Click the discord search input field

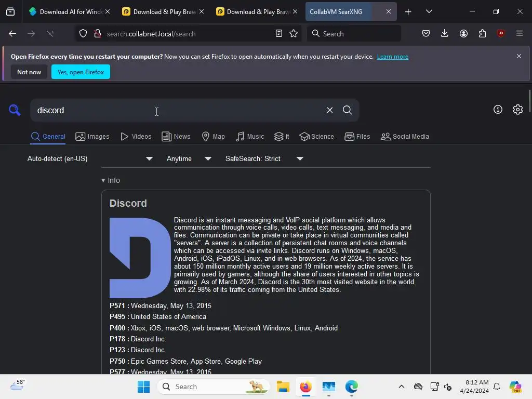pos(177,110)
